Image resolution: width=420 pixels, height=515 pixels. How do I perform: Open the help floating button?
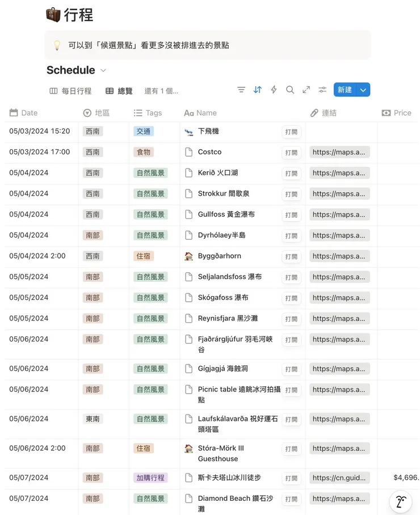(401, 501)
